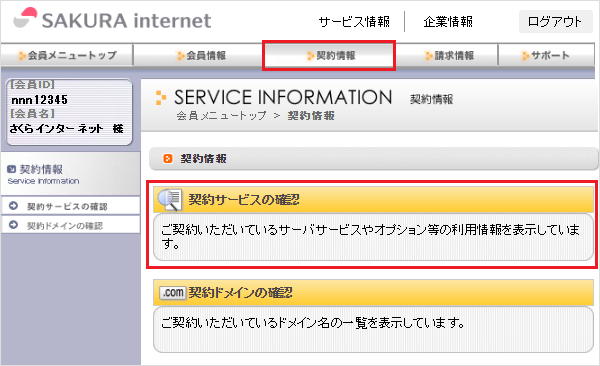Open the サービス情報 link

coord(354,22)
